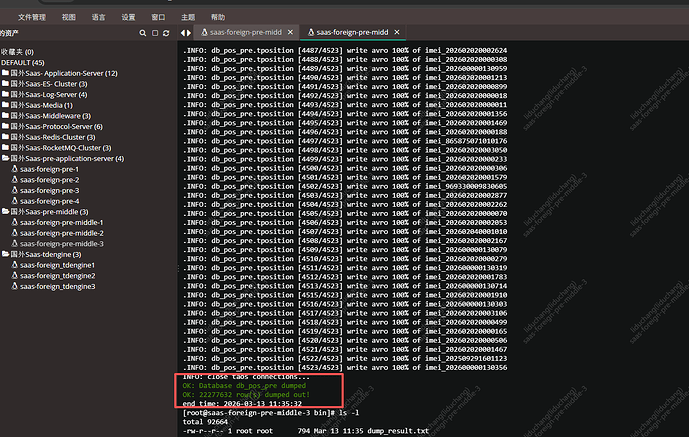Expand the 国外Saas- Application-Server folder
Screen dimensions: 689x437
tap(60, 73)
